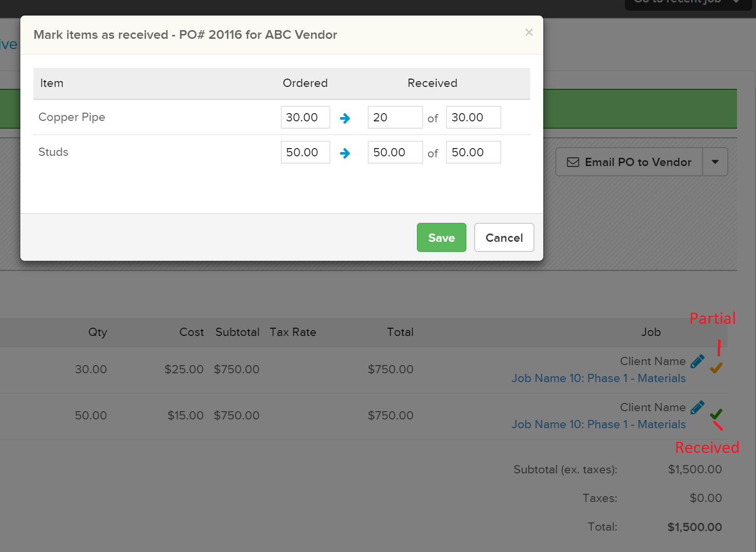Click Studs received quantity field
This screenshot has height=552, width=756.
(x=395, y=152)
